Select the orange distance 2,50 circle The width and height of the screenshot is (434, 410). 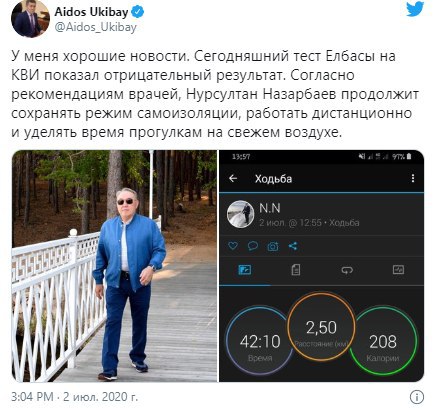point(321,327)
